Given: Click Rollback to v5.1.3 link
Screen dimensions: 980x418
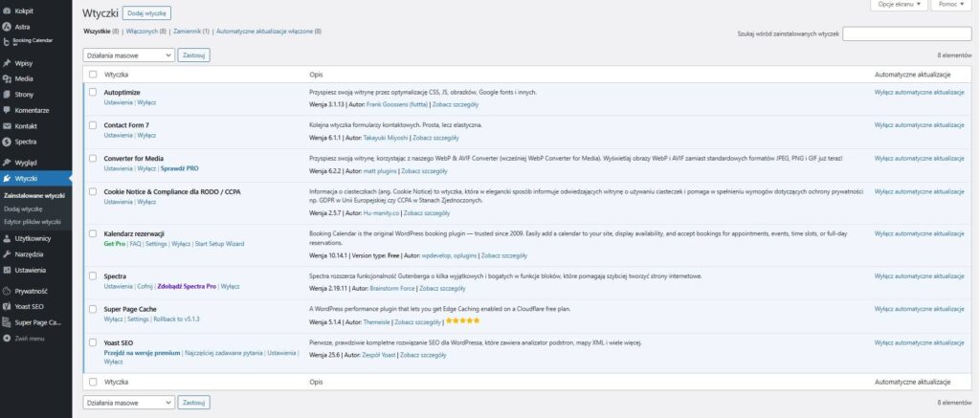Looking at the screenshot, I should 176,319.
